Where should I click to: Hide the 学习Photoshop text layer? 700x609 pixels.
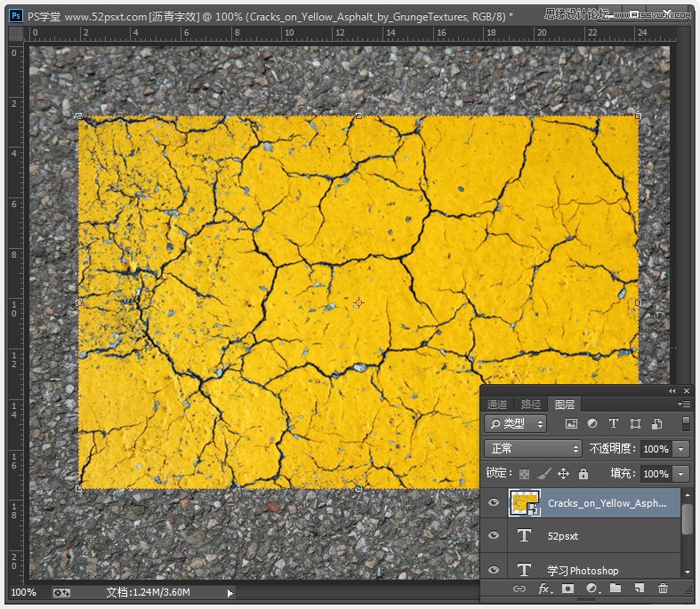coord(494,570)
